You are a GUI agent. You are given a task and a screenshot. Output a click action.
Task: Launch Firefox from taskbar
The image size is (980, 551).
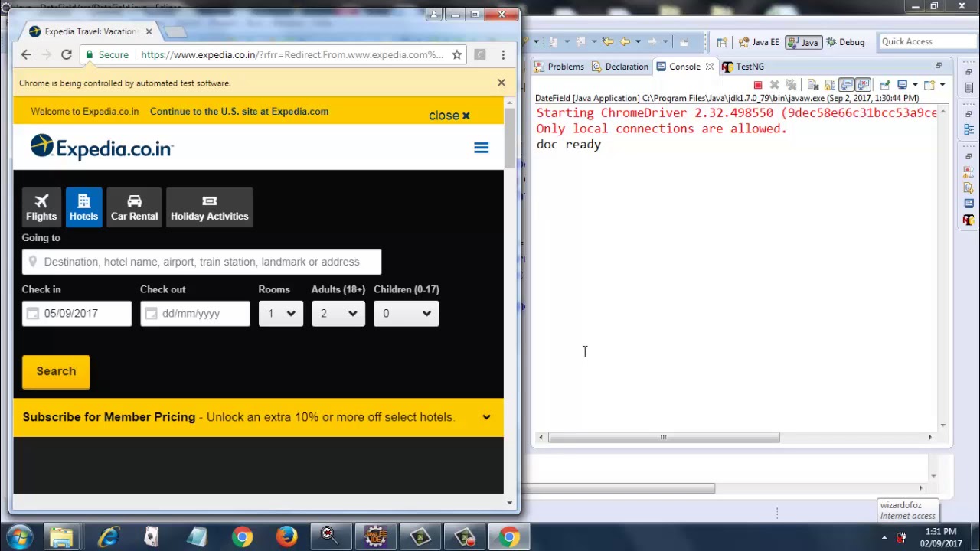(286, 536)
